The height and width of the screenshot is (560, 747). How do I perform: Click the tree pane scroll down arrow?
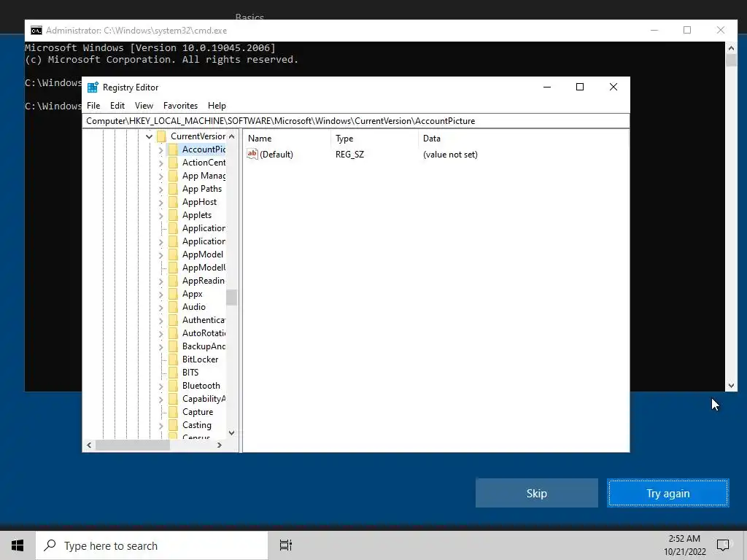click(x=231, y=433)
